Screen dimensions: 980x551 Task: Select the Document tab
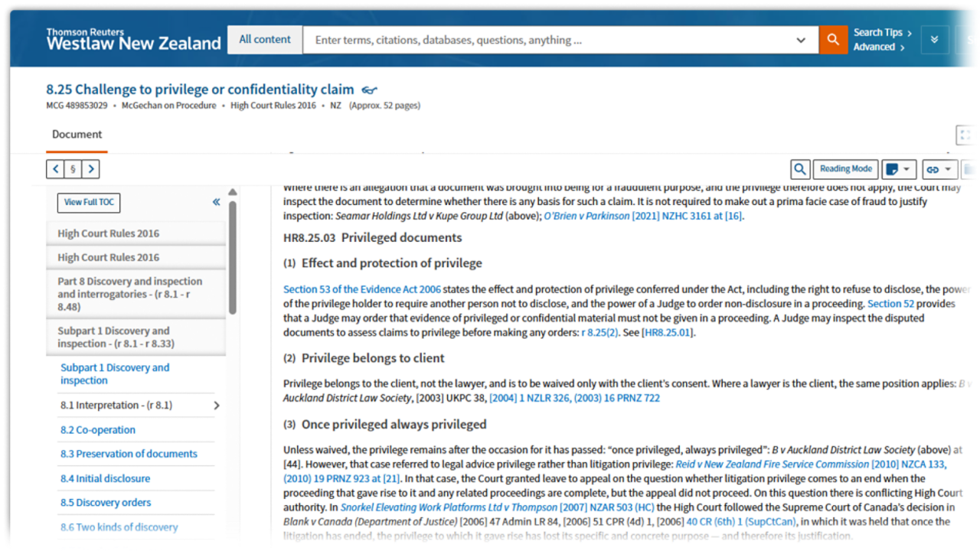77,135
